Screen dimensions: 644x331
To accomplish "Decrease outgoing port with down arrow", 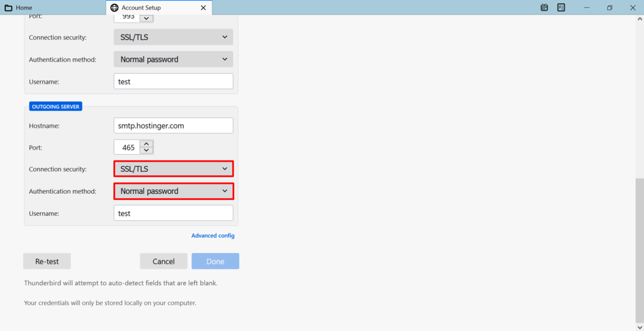I will click(x=147, y=150).
